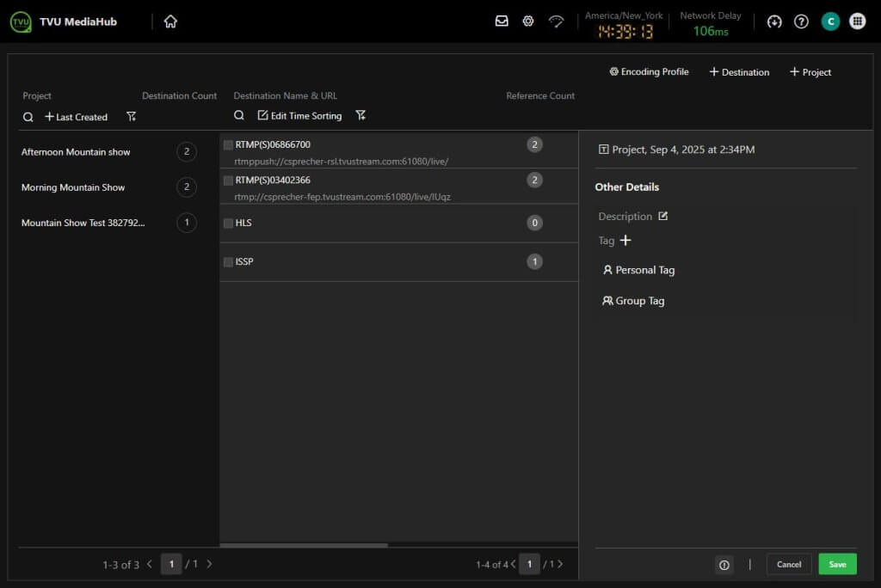The image size is (881, 588).
Task: Open the apps grid icon
Action: (857, 21)
